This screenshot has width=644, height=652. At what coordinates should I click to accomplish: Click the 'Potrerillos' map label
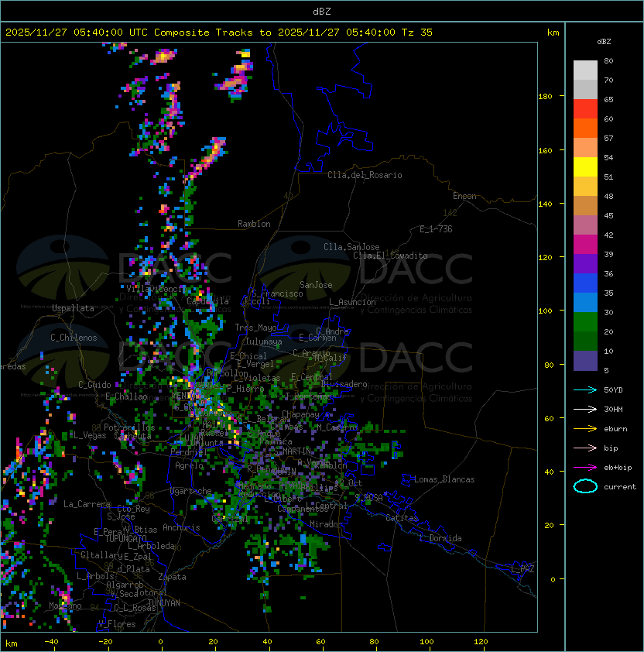pos(129,427)
